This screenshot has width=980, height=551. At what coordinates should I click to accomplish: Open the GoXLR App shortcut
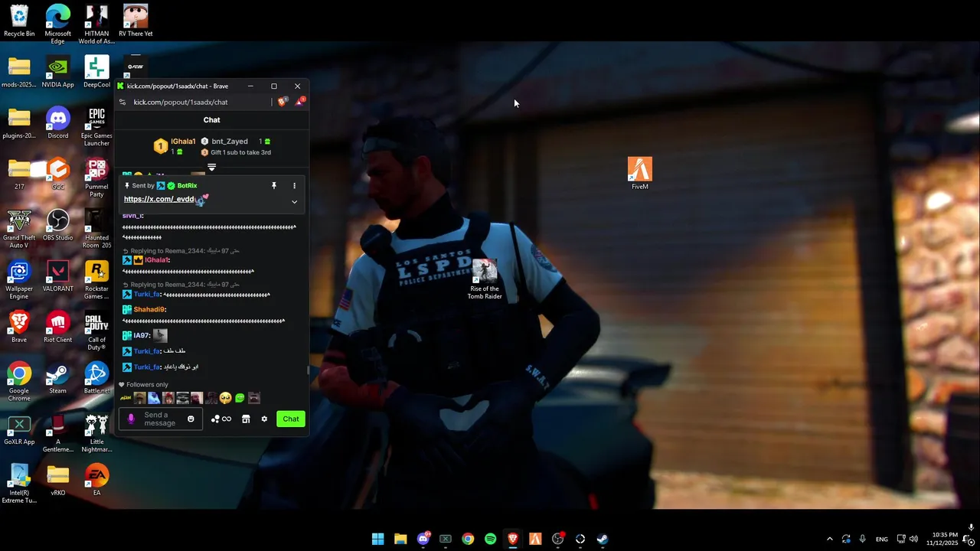pyautogui.click(x=19, y=429)
